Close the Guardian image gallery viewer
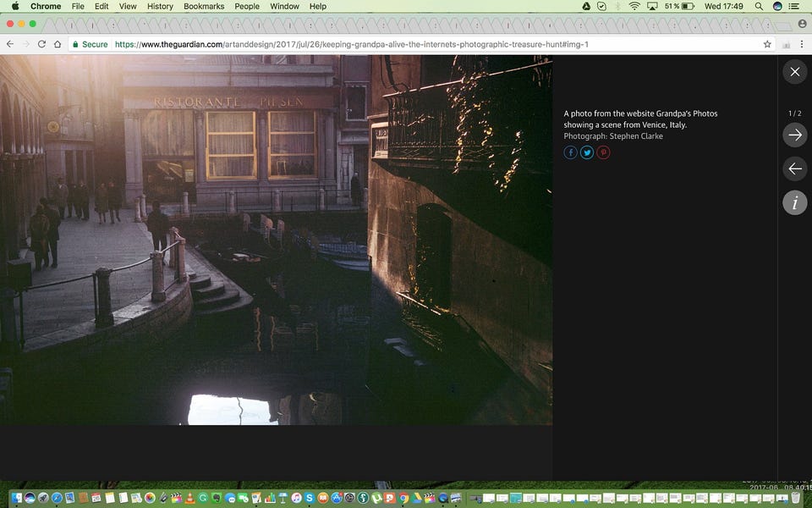The image size is (812, 508). click(795, 71)
